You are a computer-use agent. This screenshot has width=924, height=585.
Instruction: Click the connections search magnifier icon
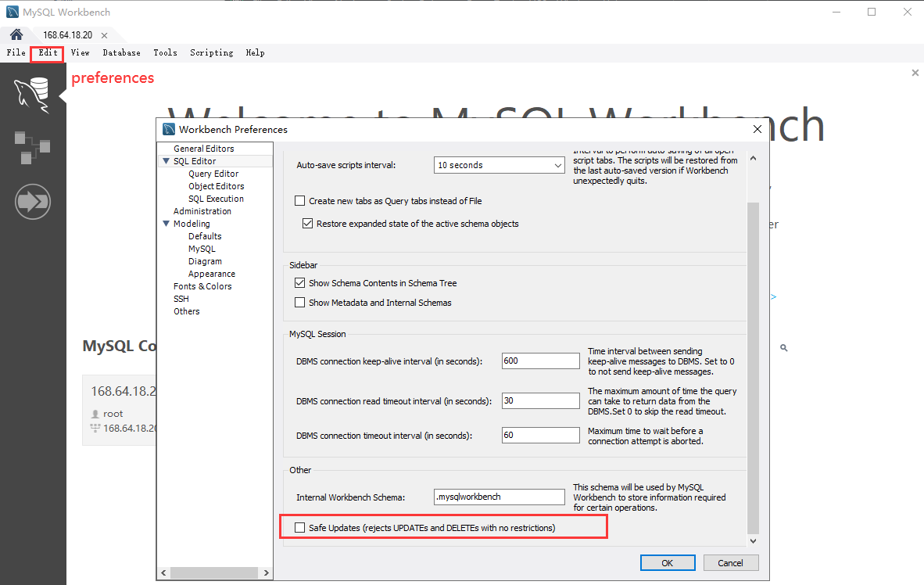(784, 348)
